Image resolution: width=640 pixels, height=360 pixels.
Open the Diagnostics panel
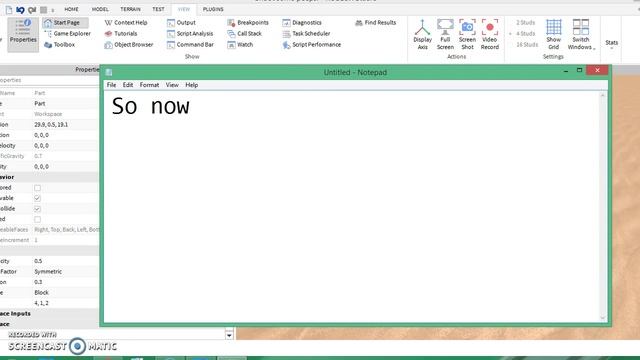pos(302,22)
